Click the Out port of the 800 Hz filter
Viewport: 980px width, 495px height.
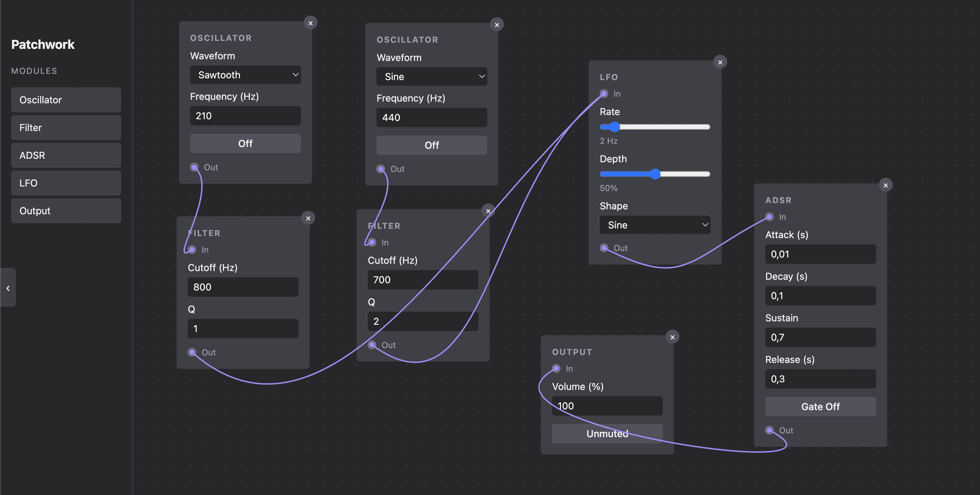[x=192, y=352]
